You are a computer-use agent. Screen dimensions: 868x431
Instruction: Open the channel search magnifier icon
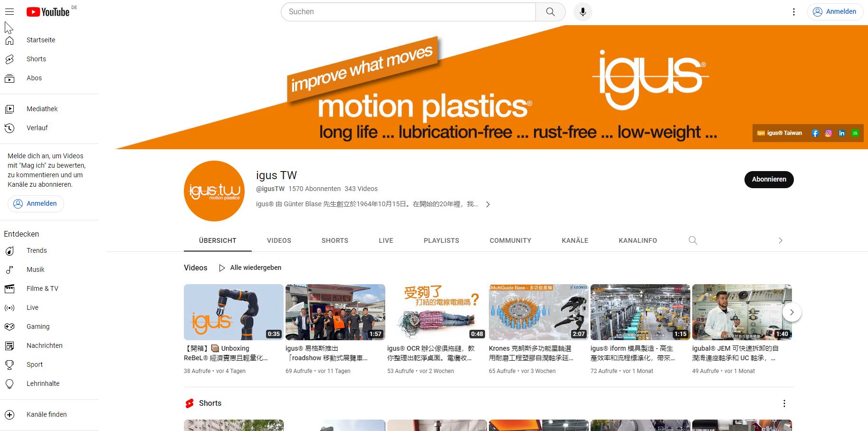[693, 240]
